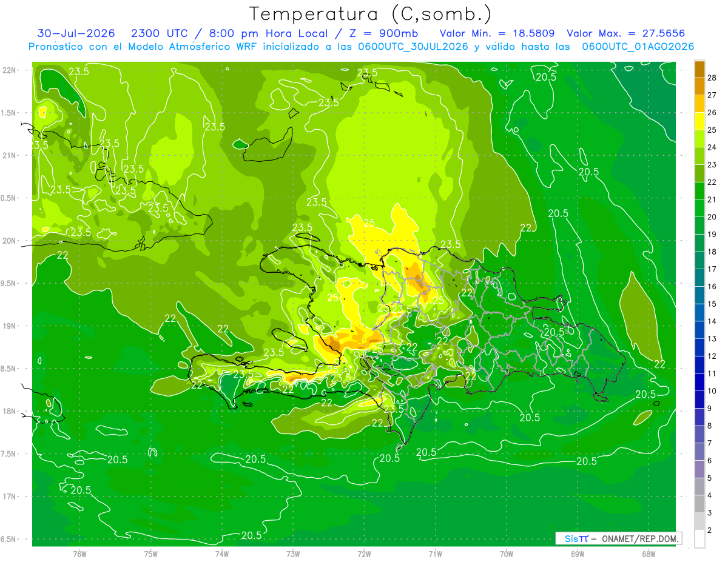728x562 pixels.
Task: Click the initialization time '0600UTC_30JUL2026'
Action: (413, 47)
